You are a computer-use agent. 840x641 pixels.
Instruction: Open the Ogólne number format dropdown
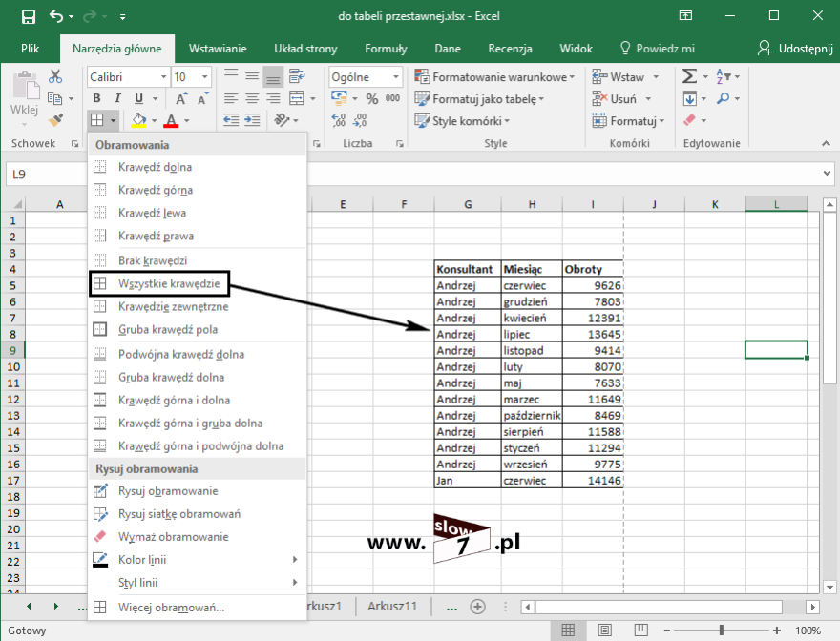(396, 77)
